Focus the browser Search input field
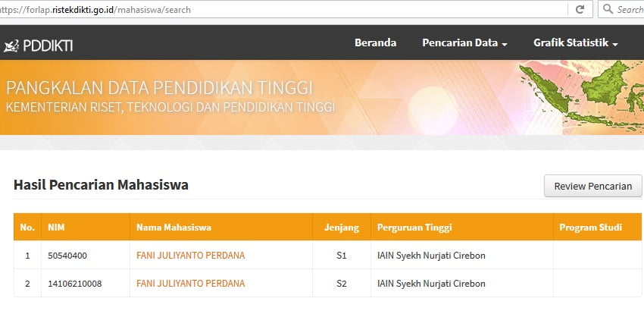 pyautogui.click(x=629, y=10)
